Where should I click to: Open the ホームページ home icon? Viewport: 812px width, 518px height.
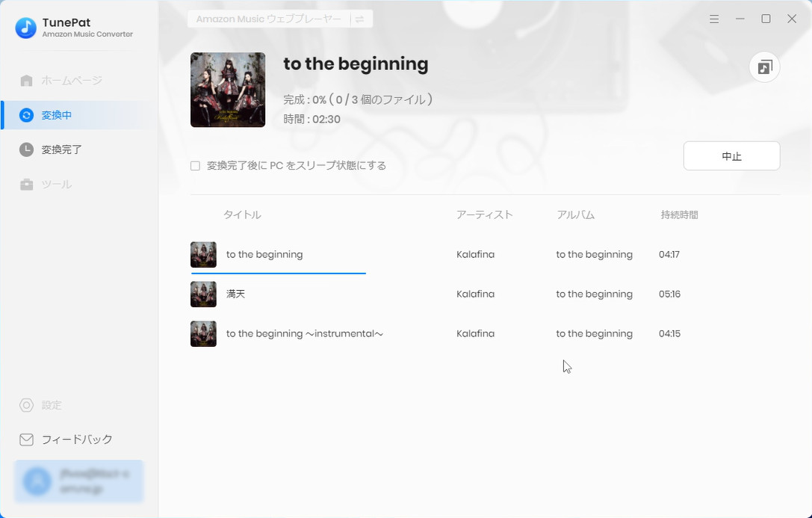[26, 81]
